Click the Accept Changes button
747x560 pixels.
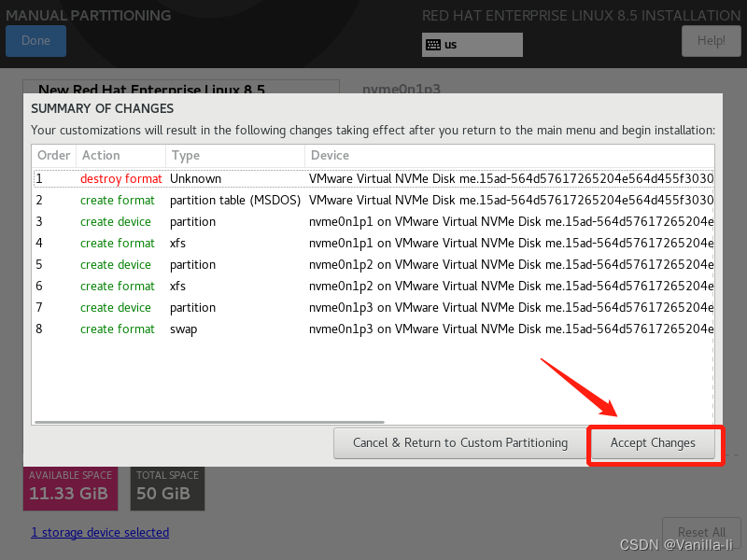(653, 443)
